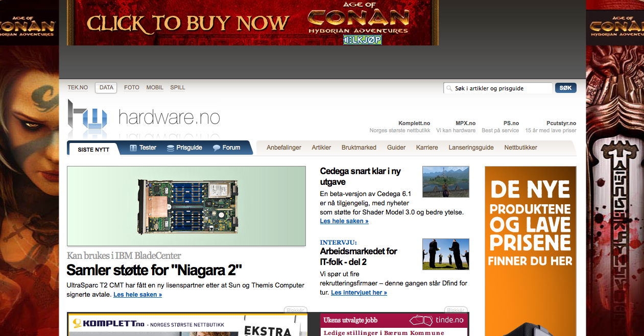Open the Bruktmarked menu item
Image resolution: width=644 pixels, height=336 pixels.
point(359,148)
